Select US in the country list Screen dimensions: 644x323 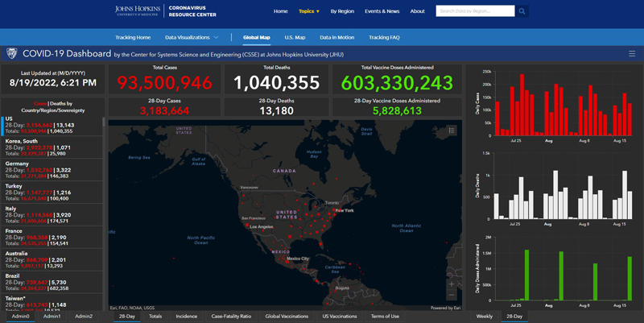click(52, 125)
